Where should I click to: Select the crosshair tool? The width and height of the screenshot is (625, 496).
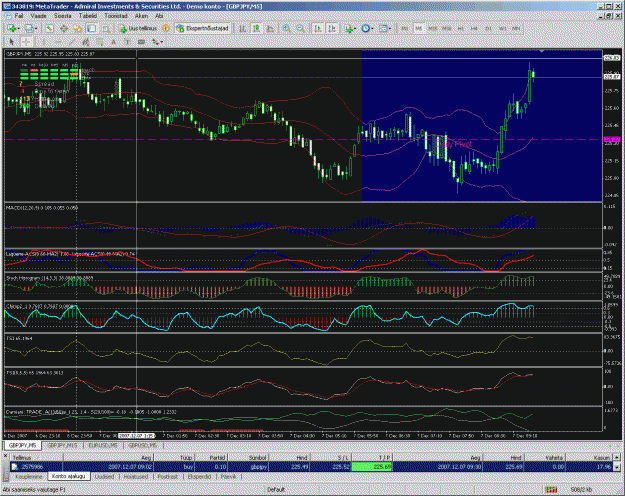tap(26, 41)
